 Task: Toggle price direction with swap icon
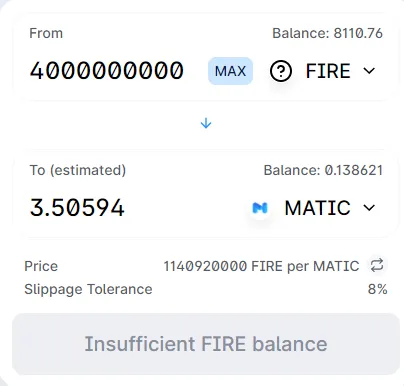click(377, 266)
